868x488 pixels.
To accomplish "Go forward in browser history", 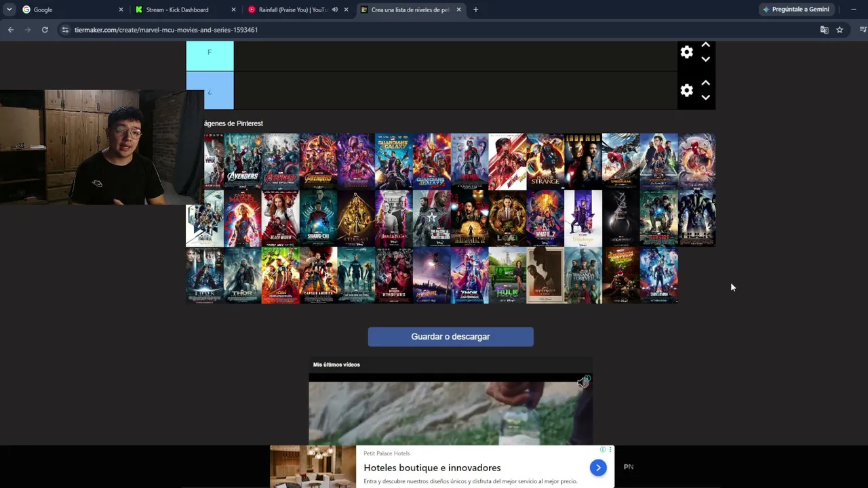I will 28,30.
